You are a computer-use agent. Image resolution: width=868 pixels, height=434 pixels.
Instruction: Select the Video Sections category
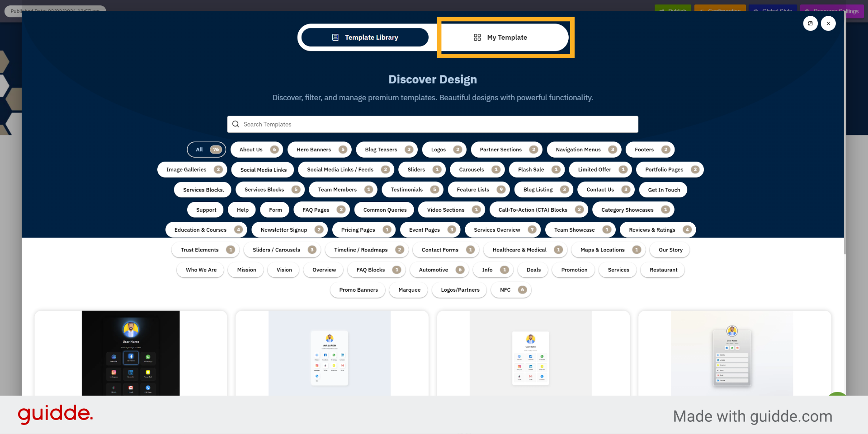click(451, 210)
